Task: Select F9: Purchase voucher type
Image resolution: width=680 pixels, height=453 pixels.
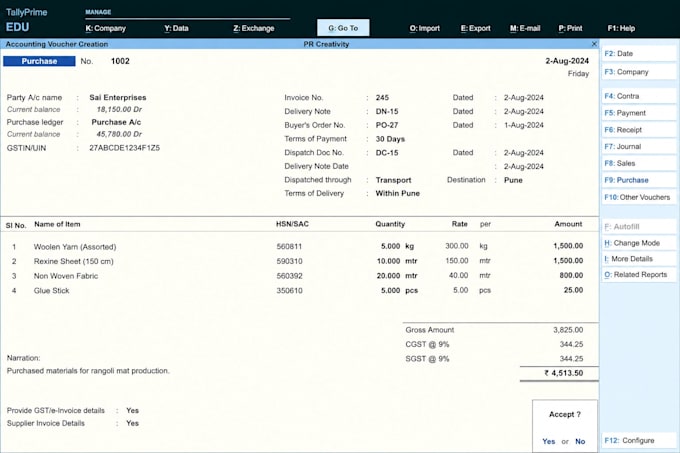Action: point(639,180)
